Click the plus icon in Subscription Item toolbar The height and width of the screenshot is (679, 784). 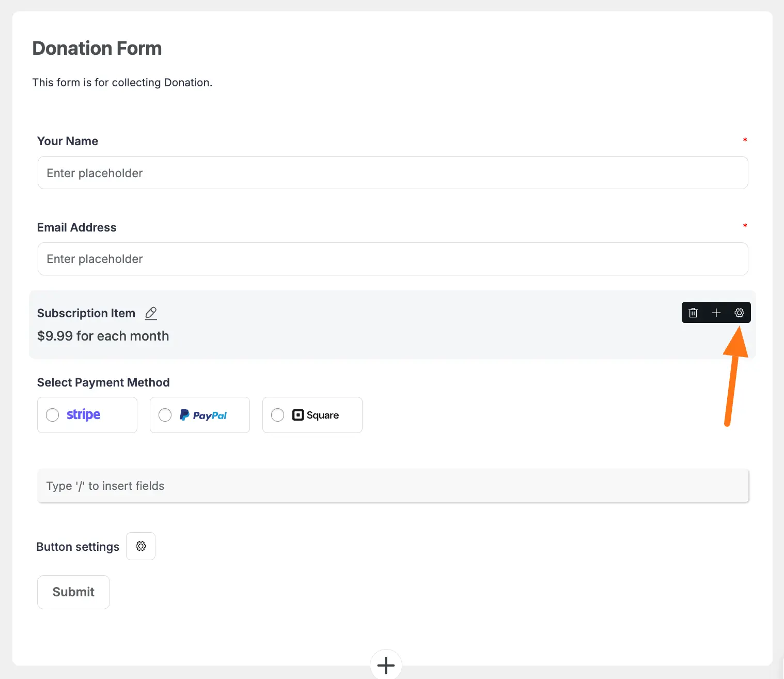[716, 313]
